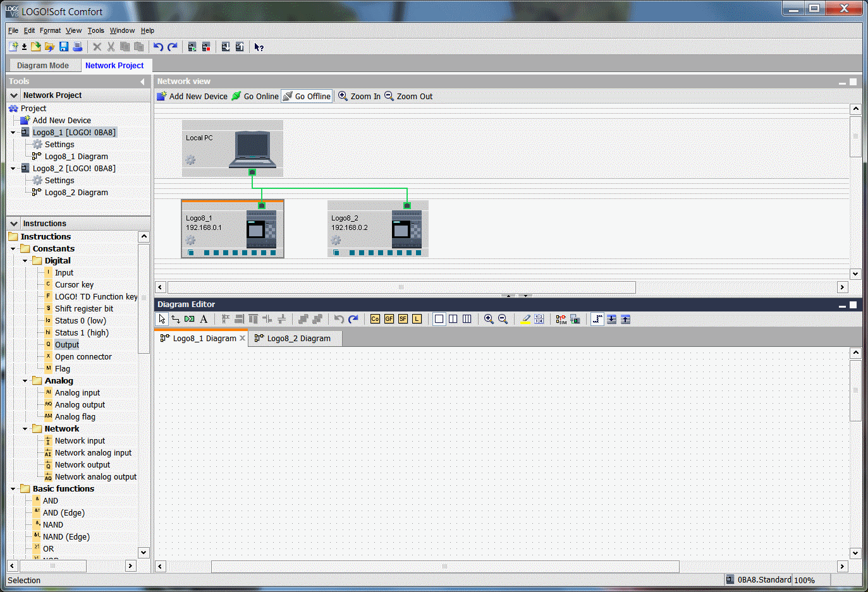Screen dimensions: 868x592
Task: Open the File menu
Action: pyautogui.click(x=13, y=30)
